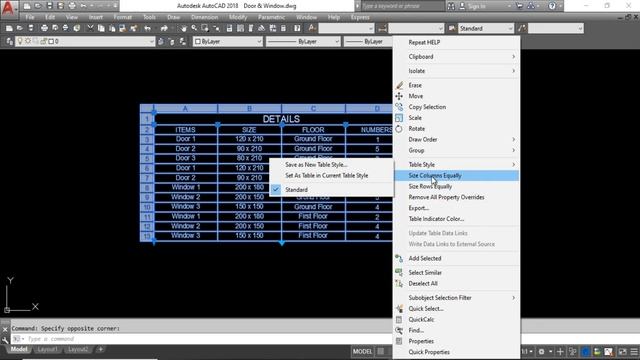Click the Text Style icon
640x360 pixels.
pos(312,28)
